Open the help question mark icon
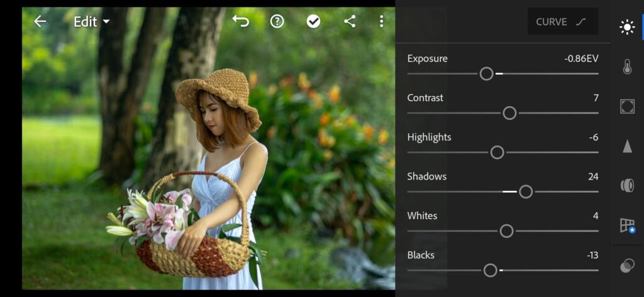Image resolution: width=644 pixels, height=297 pixels. click(x=277, y=21)
